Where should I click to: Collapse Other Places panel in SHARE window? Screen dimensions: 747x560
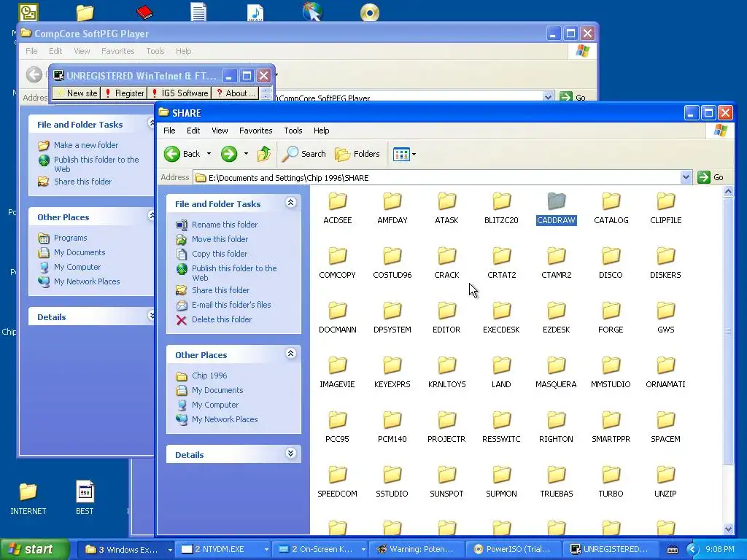click(290, 354)
